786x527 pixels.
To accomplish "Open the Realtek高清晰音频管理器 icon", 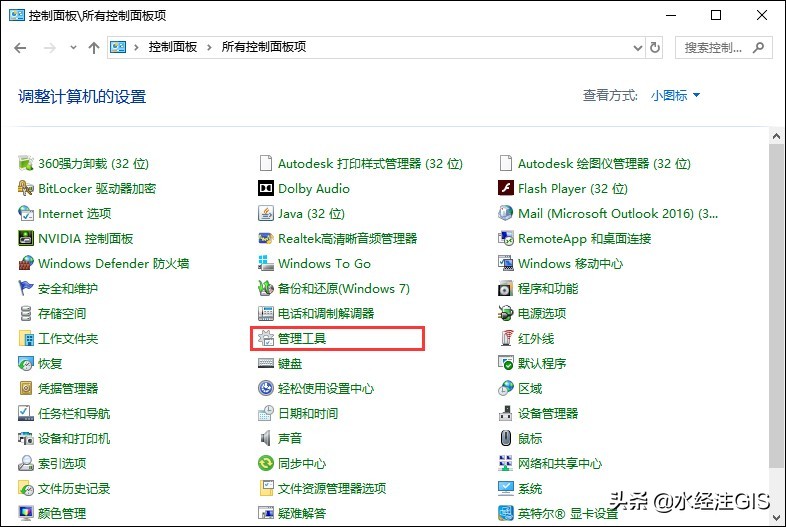I will 266,238.
